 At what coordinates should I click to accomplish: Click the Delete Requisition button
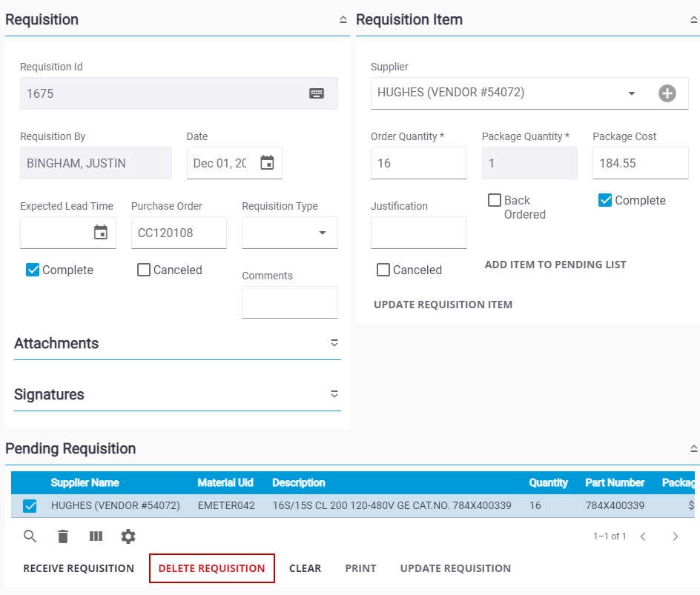(x=211, y=568)
